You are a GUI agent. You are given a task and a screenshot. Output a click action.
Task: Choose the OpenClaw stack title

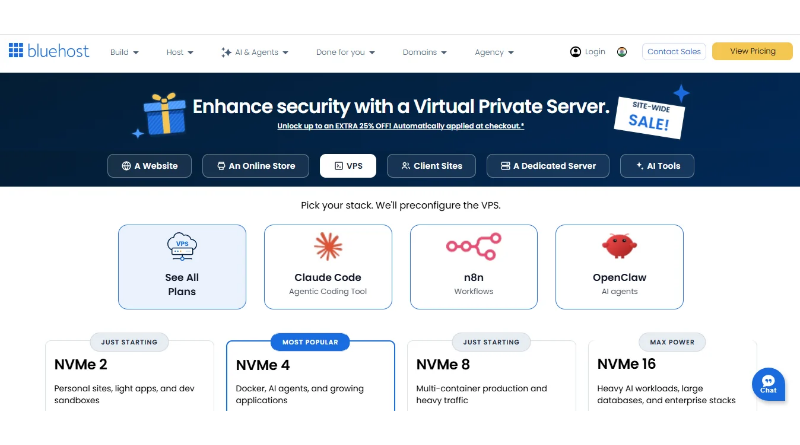(x=619, y=277)
